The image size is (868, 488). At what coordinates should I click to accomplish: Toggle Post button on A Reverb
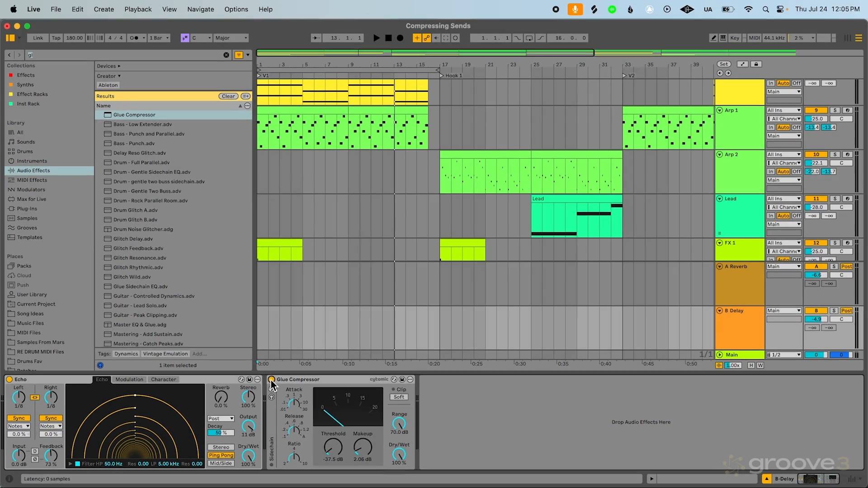click(x=846, y=267)
